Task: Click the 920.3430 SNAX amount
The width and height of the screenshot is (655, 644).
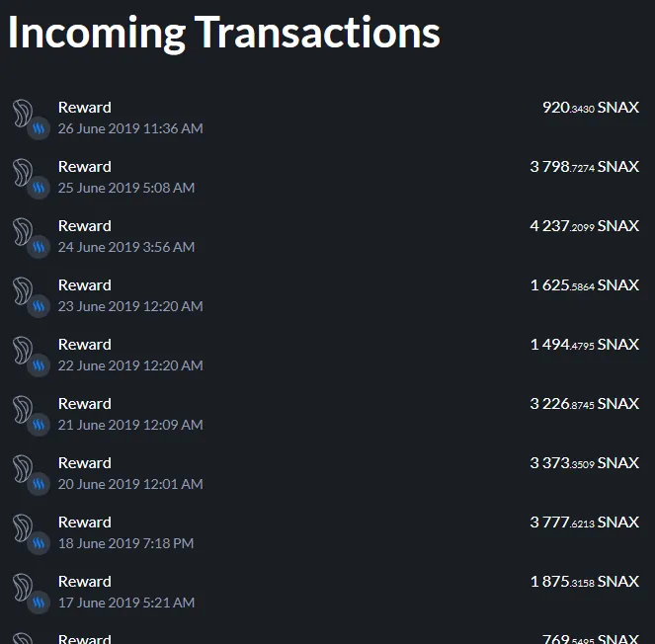Action: click(x=590, y=108)
